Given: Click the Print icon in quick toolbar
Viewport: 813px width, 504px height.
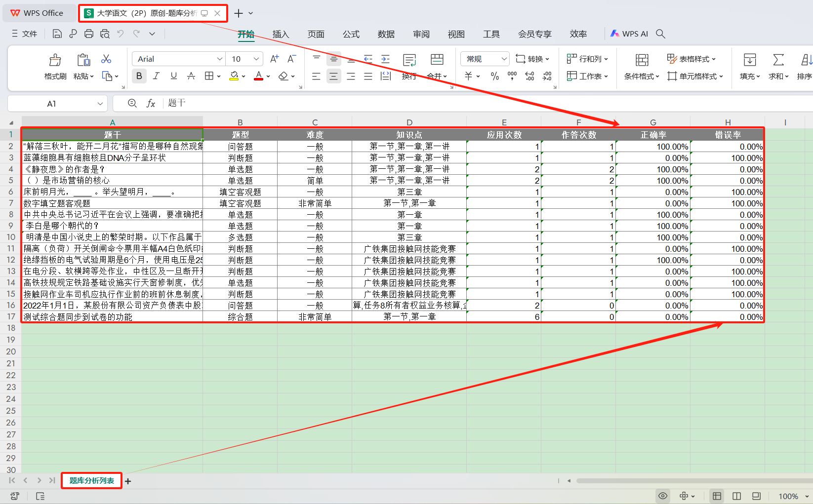Looking at the screenshot, I should (x=89, y=34).
